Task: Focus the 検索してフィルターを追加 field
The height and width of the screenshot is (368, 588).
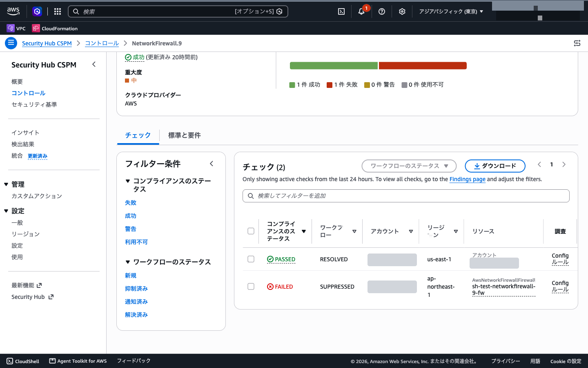Action: (x=406, y=196)
